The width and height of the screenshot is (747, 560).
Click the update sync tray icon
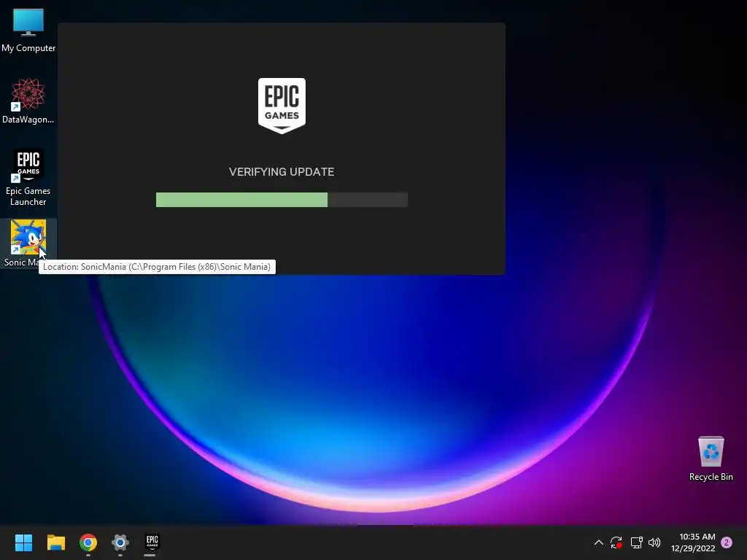[x=616, y=542]
